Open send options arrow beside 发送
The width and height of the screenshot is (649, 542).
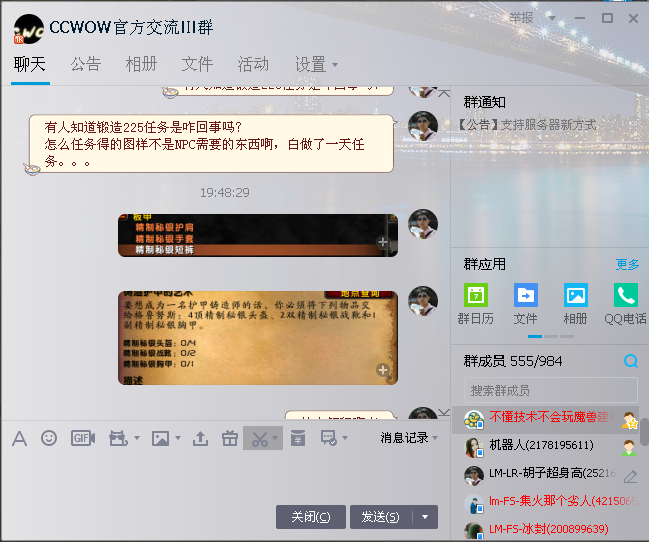[425, 517]
